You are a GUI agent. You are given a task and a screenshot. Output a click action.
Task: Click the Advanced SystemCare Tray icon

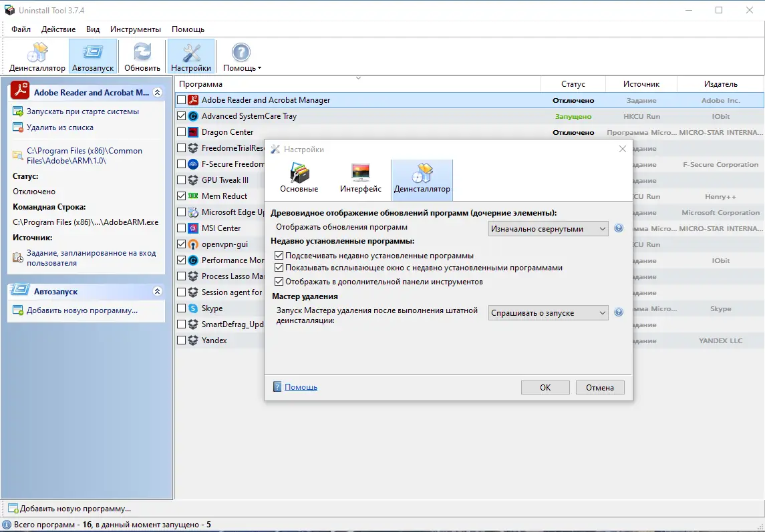coord(193,116)
